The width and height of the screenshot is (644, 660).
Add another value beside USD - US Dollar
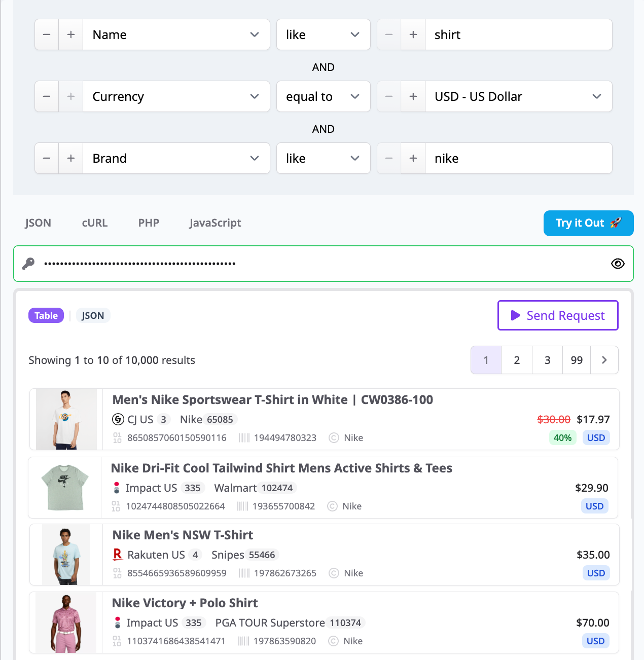pos(413,96)
